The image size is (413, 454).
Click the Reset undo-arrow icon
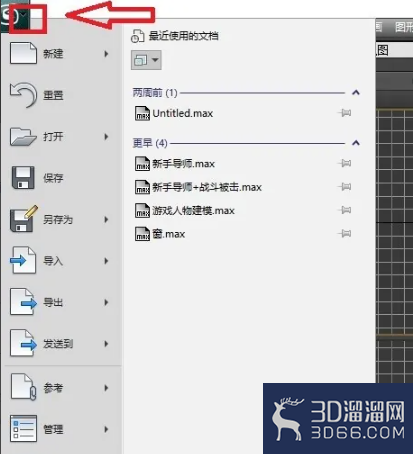23,95
